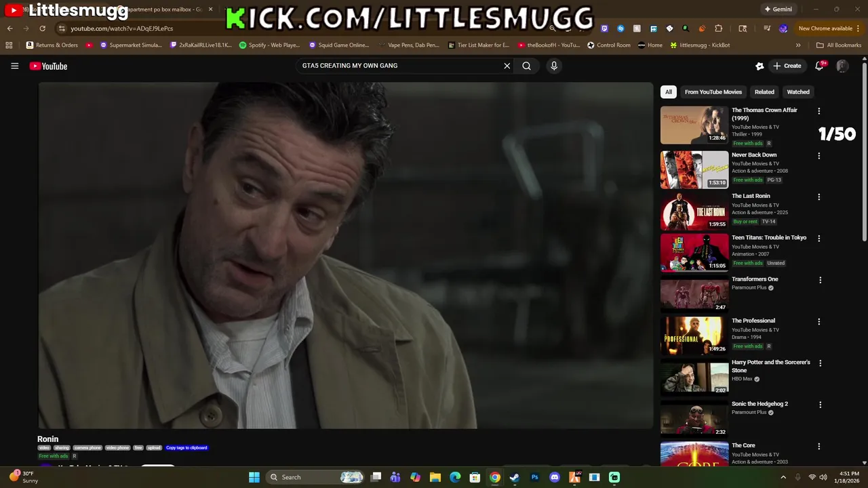This screenshot has height=488, width=868.
Task: Clear the search box text
Action: coord(507,66)
